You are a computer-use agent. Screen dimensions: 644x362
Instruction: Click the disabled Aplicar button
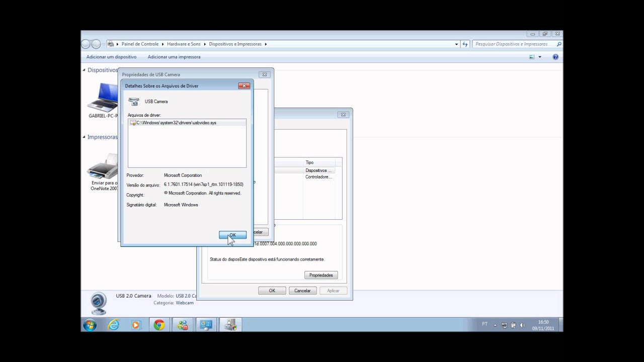point(333,291)
